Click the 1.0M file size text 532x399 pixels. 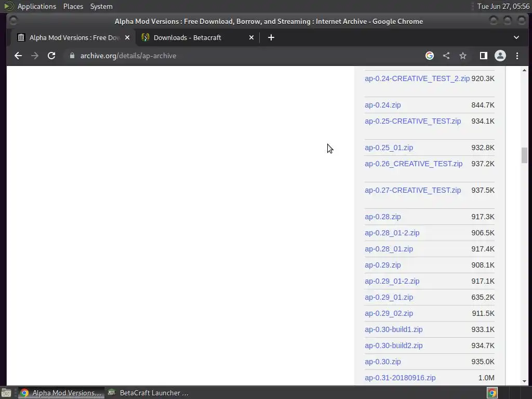(x=486, y=378)
